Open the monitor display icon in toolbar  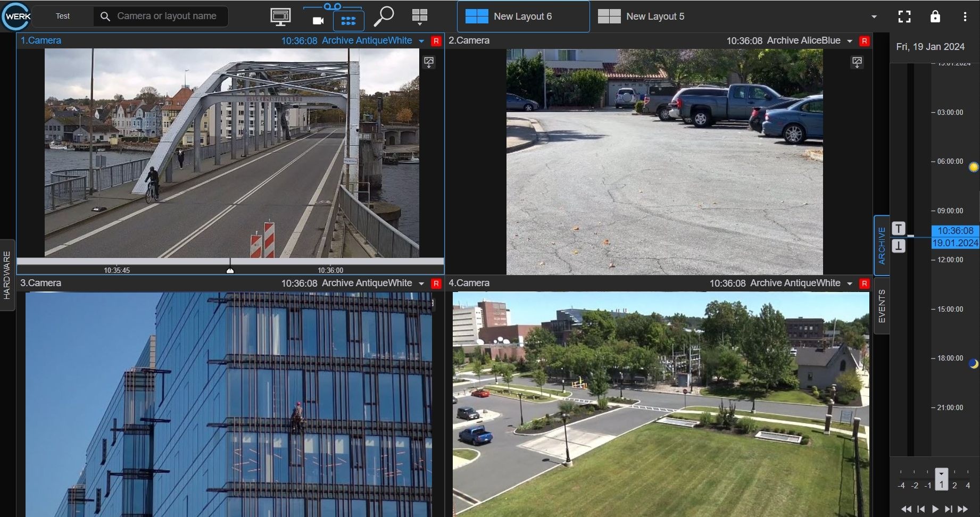(x=280, y=17)
